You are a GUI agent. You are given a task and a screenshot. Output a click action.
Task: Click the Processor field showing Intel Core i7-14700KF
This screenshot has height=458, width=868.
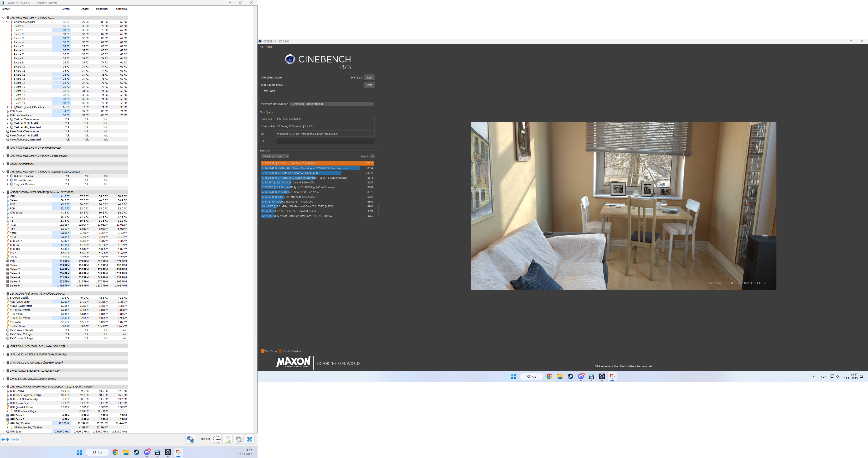(325, 119)
